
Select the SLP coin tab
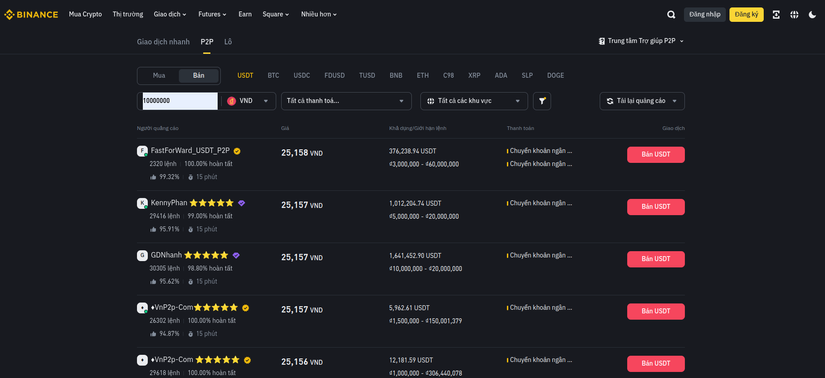click(x=527, y=75)
